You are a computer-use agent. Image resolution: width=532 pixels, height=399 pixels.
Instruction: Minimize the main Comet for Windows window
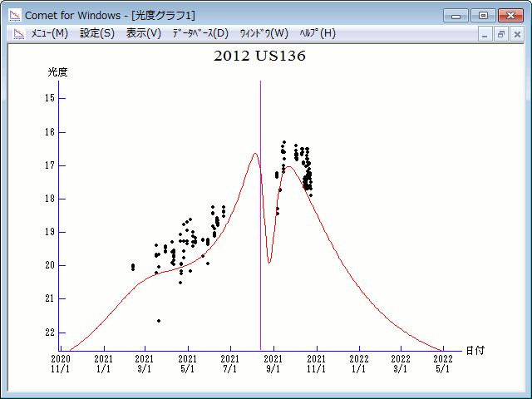tap(456, 15)
